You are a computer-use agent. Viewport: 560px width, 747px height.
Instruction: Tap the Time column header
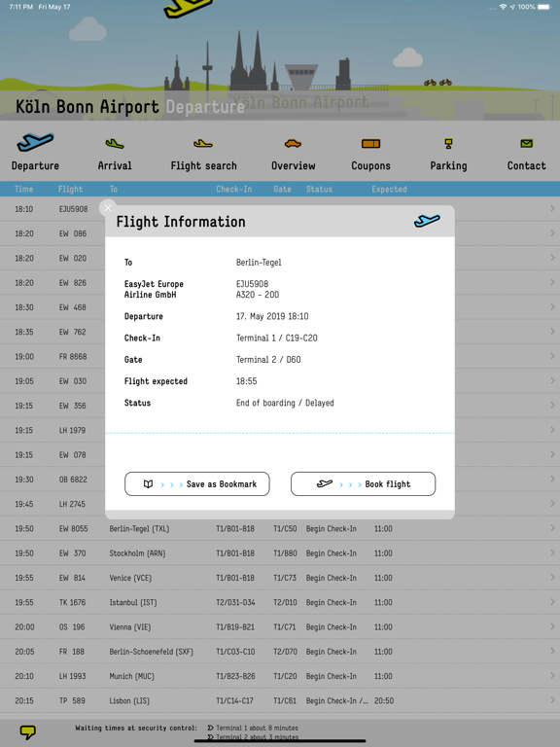[23, 189]
